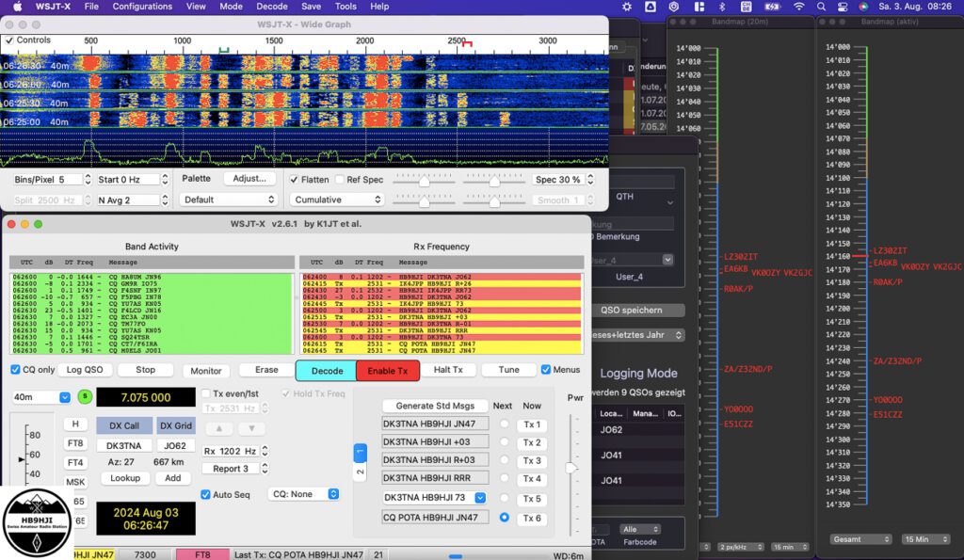Click the Tune button
964x560 pixels.
coord(509,370)
